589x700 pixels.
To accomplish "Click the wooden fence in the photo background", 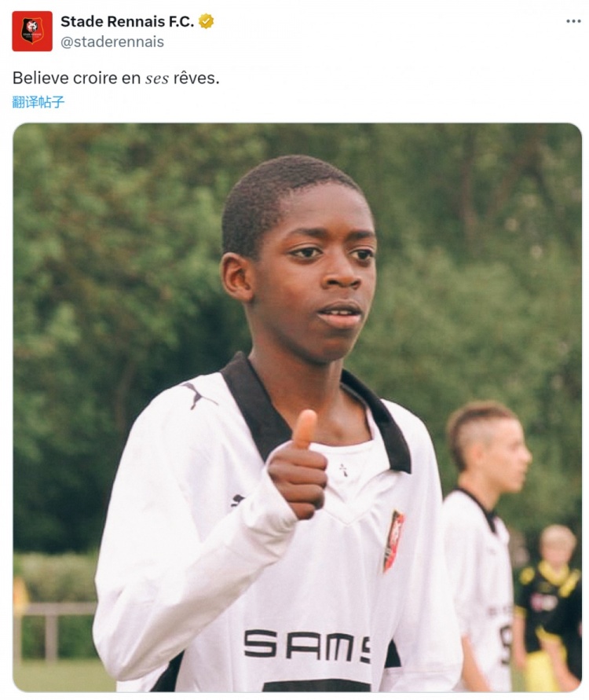I will coord(54,629).
